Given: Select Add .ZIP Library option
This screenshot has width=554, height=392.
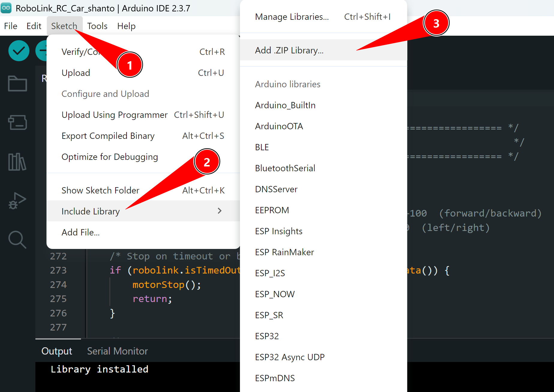Looking at the screenshot, I should tap(289, 50).
